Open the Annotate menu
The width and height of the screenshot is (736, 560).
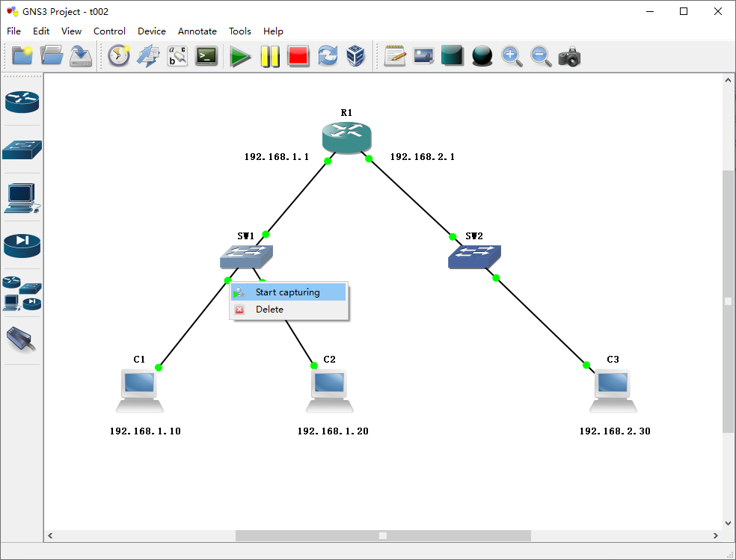197,31
